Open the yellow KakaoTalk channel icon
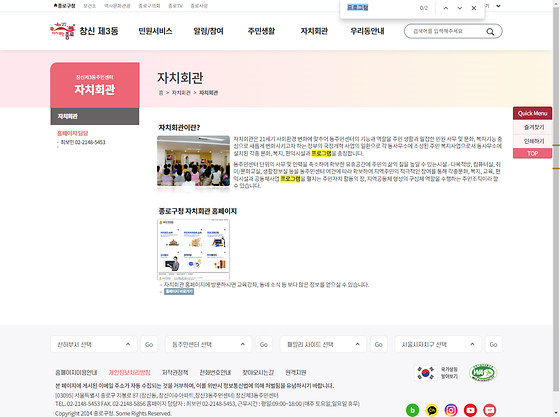560x417 pixels. (431, 410)
